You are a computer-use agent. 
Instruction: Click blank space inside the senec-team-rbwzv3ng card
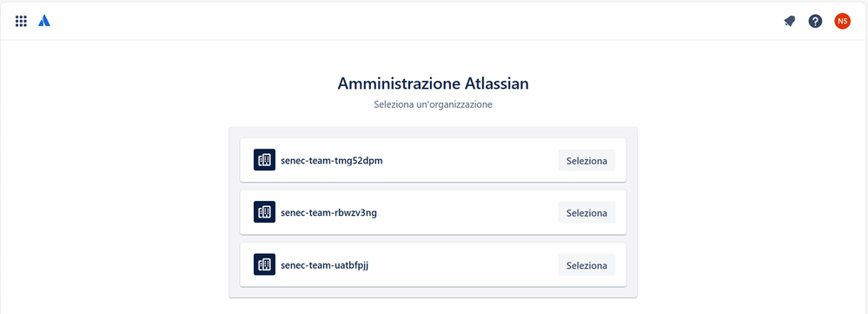coord(471,212)
